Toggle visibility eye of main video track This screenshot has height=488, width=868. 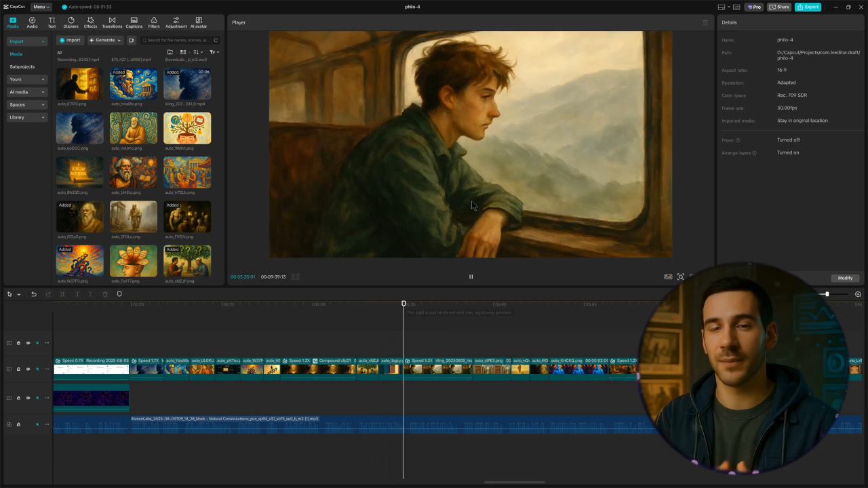point(28,369)
